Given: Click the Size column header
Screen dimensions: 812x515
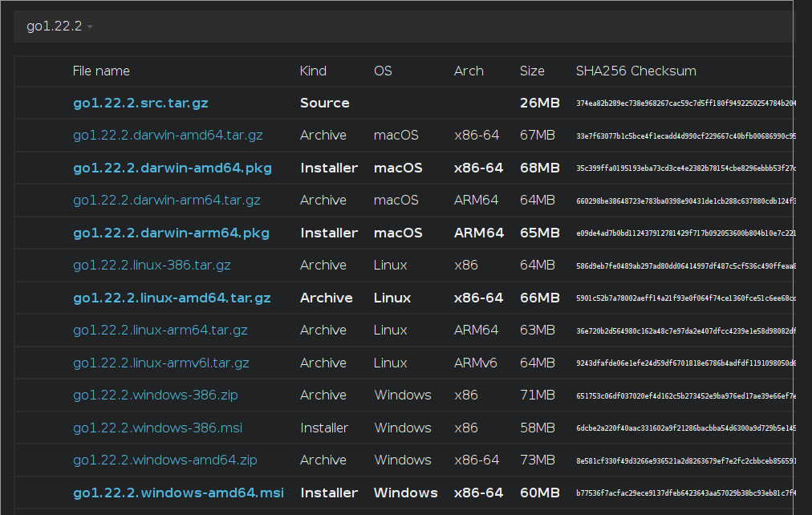Looking at the screenshot, I should coord(532,71).
